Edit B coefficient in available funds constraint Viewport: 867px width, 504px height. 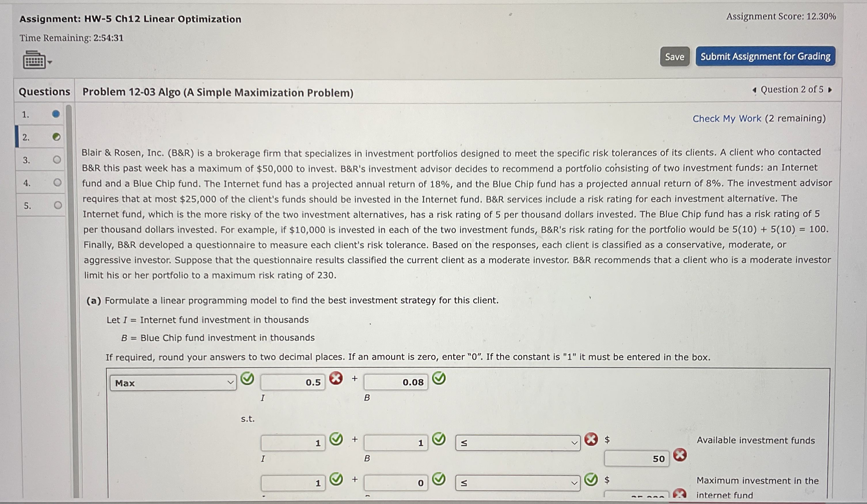click(x=396, y=443)
